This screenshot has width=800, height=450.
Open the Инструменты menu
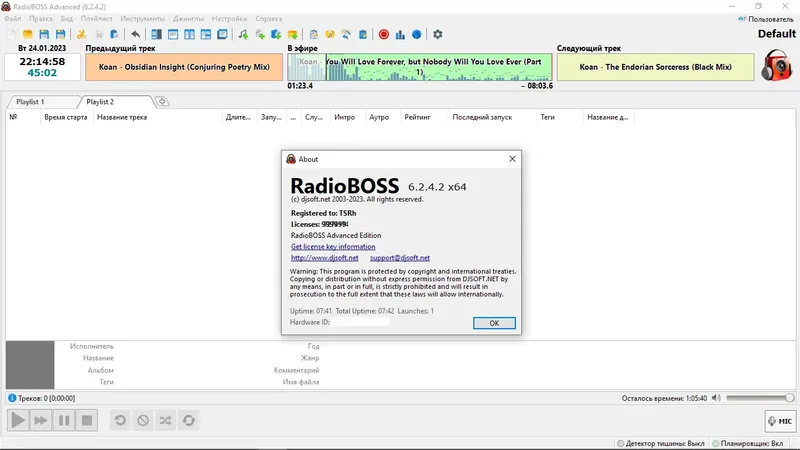142,19
